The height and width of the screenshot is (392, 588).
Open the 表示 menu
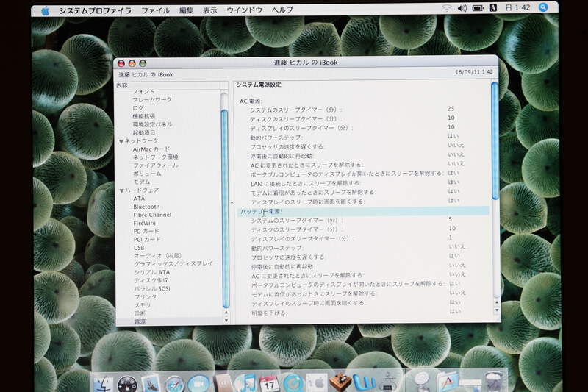(x=210, y=10)
